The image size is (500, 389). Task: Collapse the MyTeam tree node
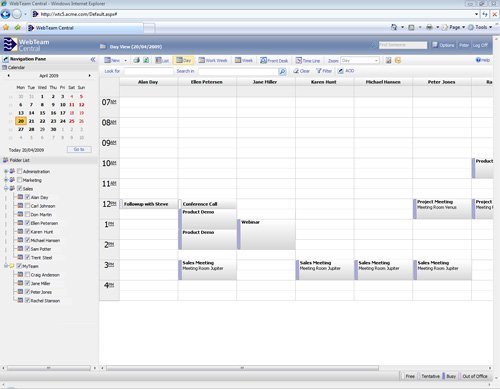click(x=6, y=266)
